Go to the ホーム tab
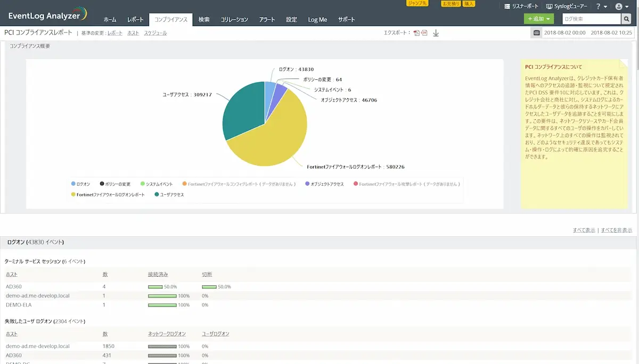 tap(110, 20)
